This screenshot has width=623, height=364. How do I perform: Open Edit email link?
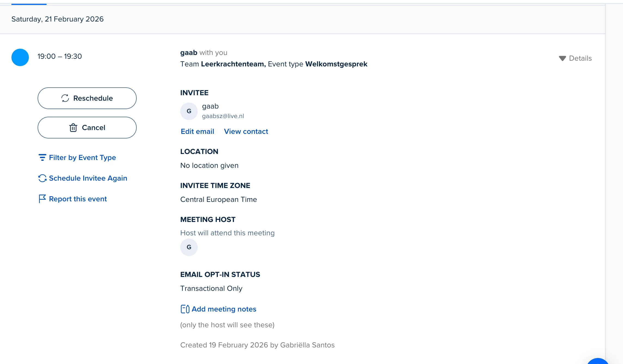(197, 131)
